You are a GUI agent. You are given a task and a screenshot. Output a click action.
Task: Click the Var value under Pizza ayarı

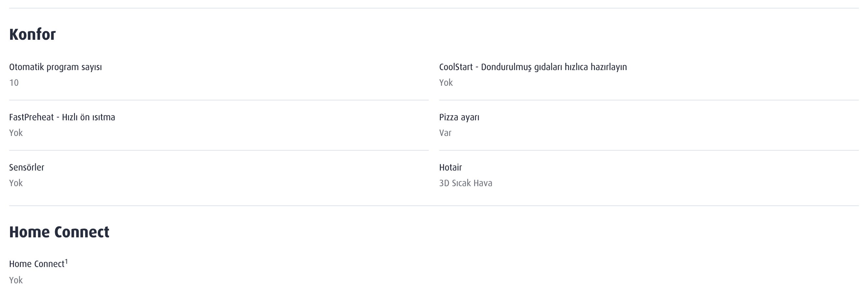[445, 133]
